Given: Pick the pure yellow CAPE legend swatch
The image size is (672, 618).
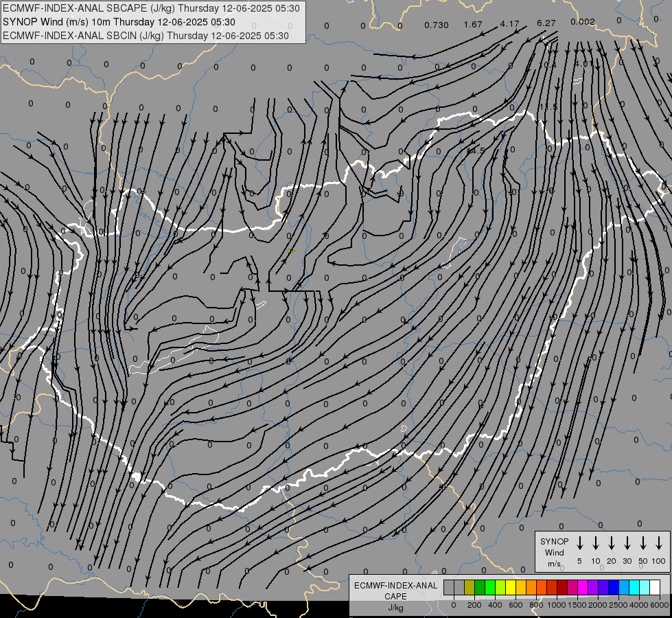Looking at the screenshot, I should [x=511, y=587].
